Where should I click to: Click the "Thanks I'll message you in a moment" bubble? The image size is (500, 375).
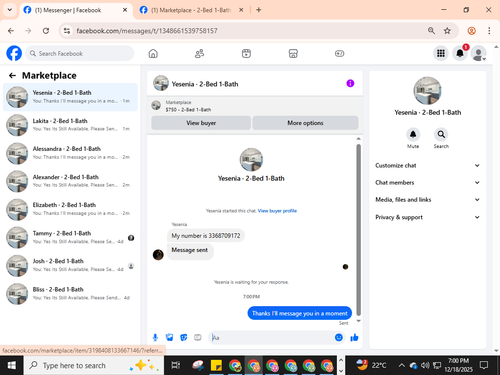pyautogui.click(x=300, y=313)
